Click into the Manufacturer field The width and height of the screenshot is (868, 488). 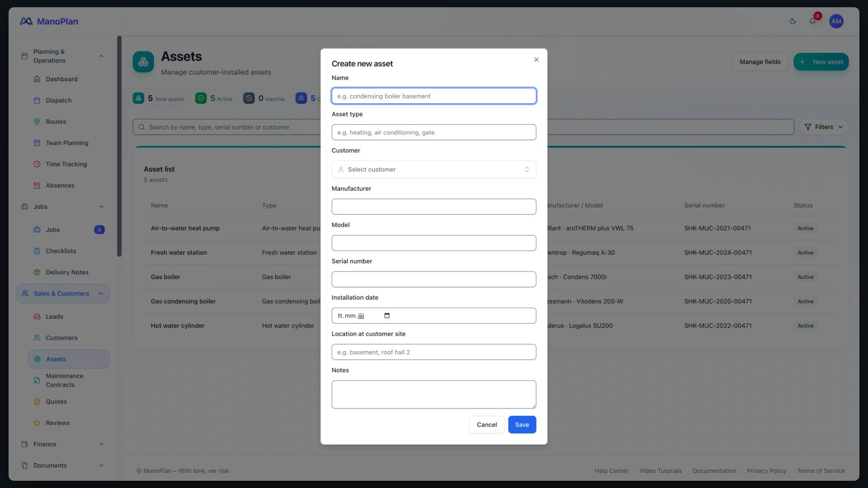pos(434,206)
